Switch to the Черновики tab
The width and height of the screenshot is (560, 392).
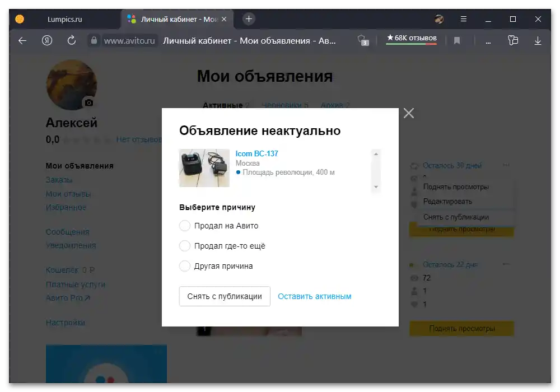pos(284,105)
